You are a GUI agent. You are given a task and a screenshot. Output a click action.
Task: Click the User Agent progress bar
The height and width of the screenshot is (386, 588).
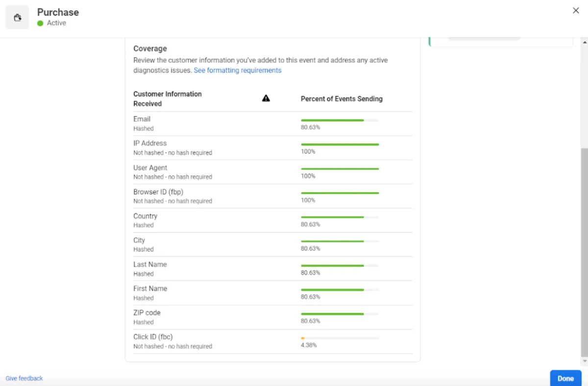(340, 169)
